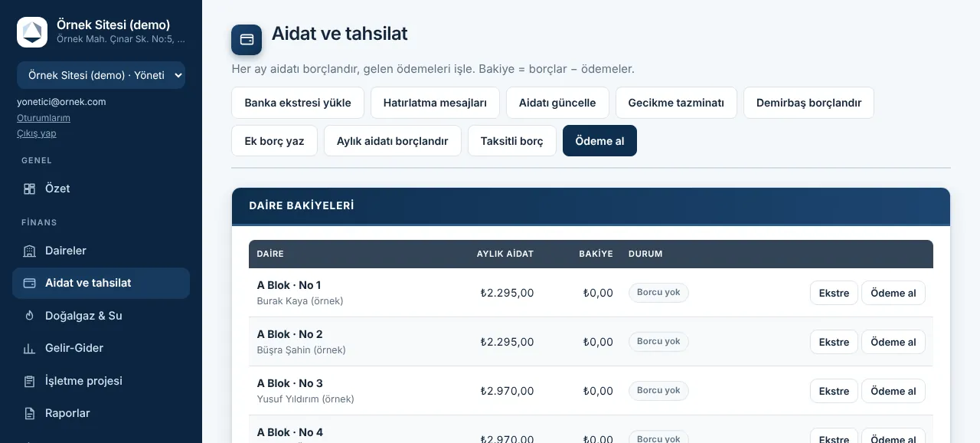Click the Çıkış yap link
Image resolution: width=980 pixels, height=443 pixels.
pyautogui.click(x=37, y=133)
